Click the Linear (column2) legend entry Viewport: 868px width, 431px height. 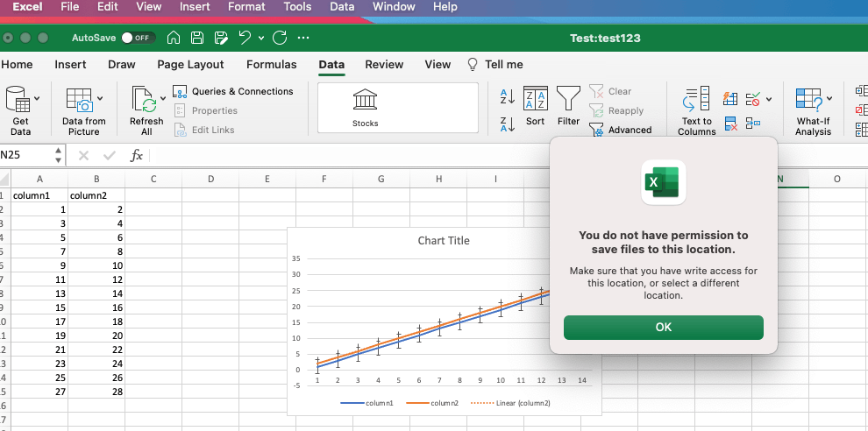point(510,403)
